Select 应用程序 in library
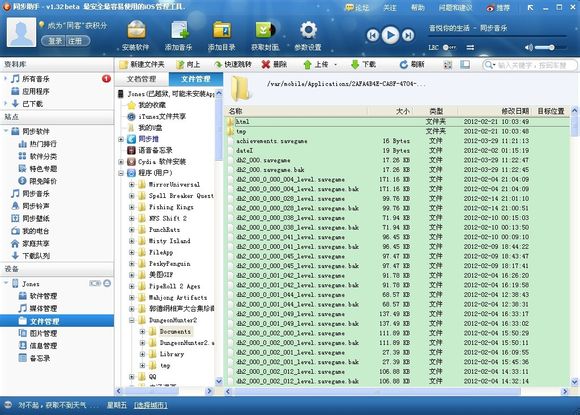 coord(36,91)
